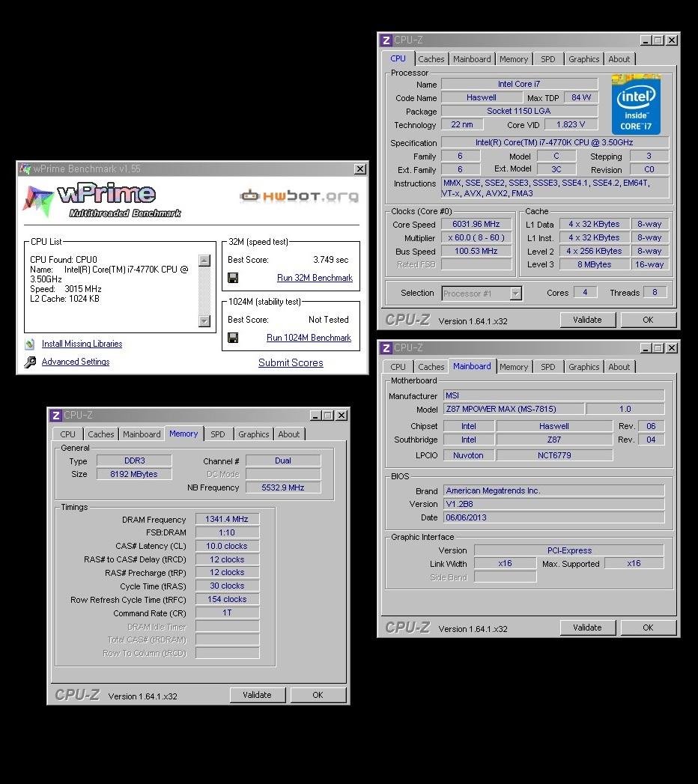Viewport: 698px width, 784px height.
Task: Click the Core Speed value 6031.96 MHz
Action: 476,225
